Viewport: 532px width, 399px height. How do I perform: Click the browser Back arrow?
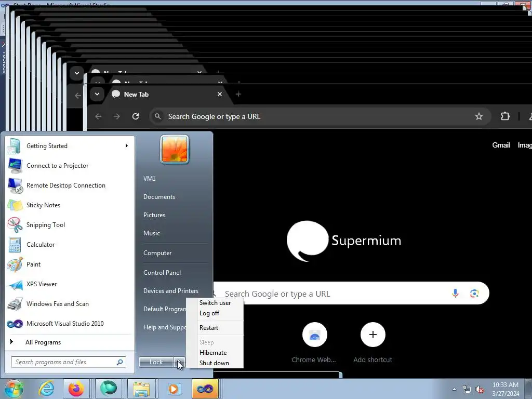click(x=98, y=116)
